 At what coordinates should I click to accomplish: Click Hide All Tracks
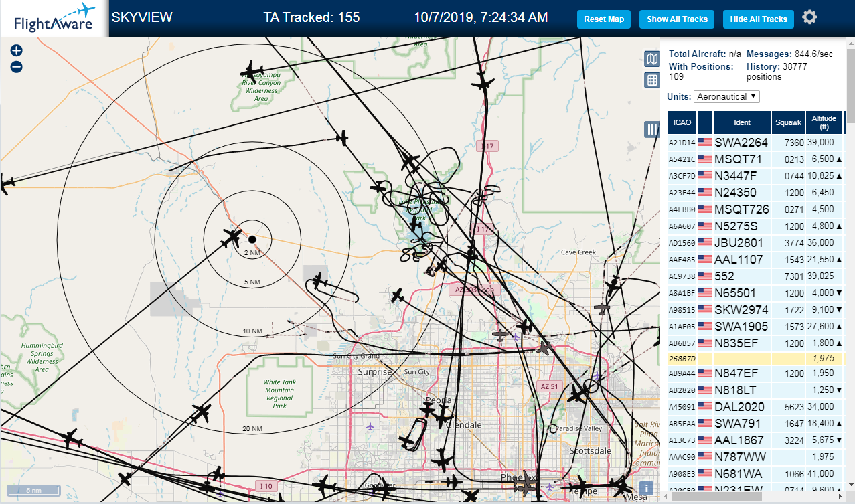[759, 19]
